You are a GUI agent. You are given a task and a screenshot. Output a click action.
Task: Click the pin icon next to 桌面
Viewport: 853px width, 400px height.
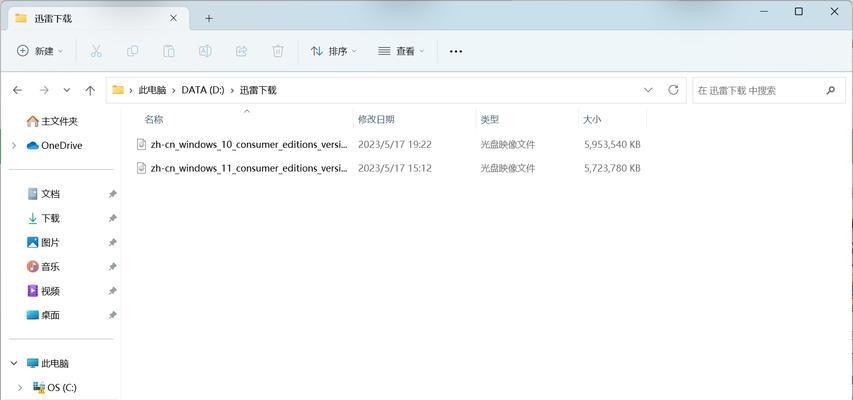[113, 315]
